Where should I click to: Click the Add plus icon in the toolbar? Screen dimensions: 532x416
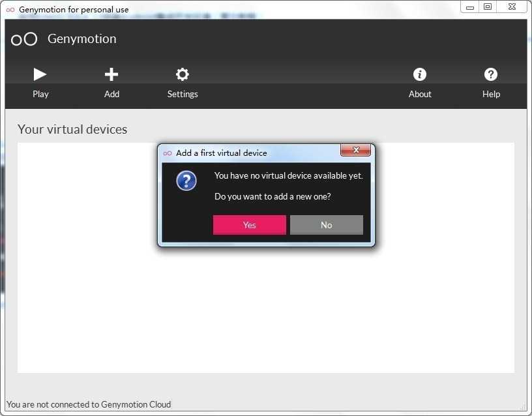point(111,74)
